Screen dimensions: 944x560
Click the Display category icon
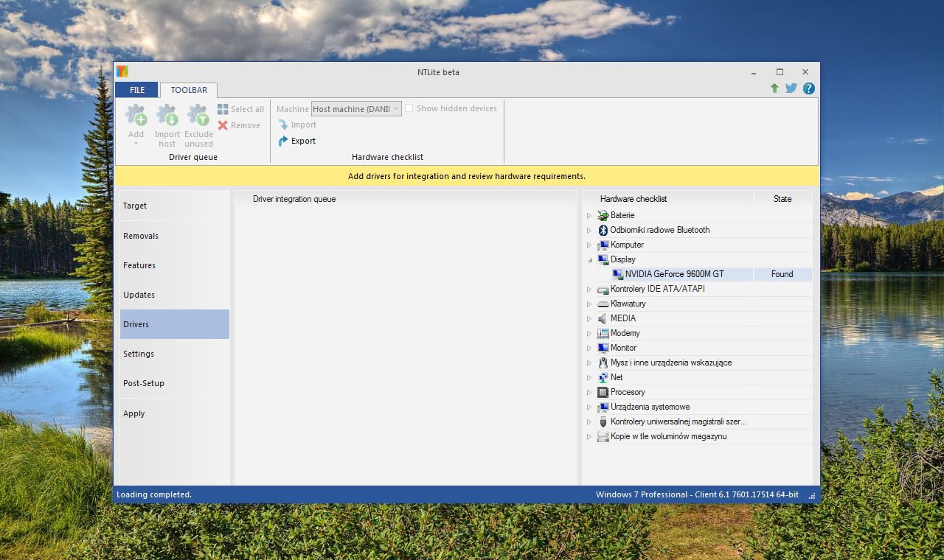[x=603, y=259]
